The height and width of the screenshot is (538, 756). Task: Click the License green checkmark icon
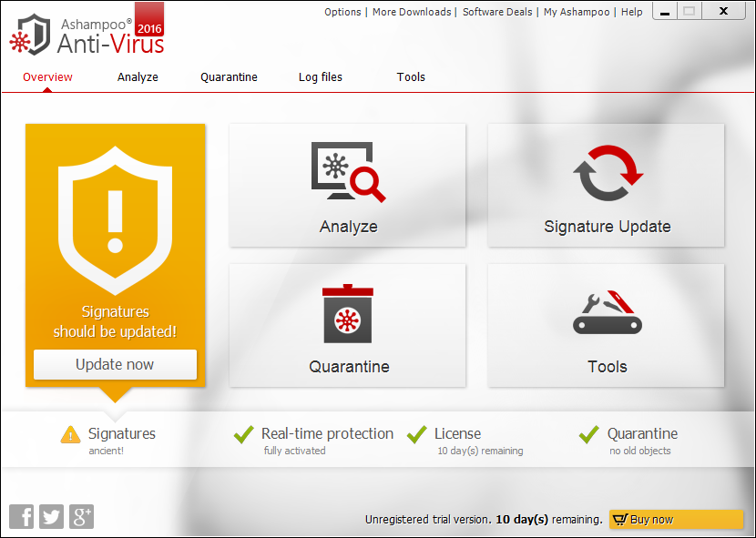point(416,434)
